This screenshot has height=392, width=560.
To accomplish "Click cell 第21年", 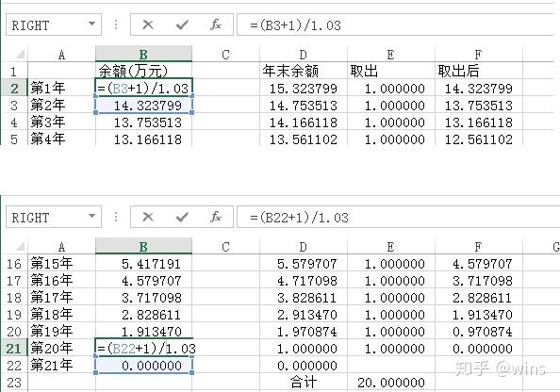I will coord(61,366).
